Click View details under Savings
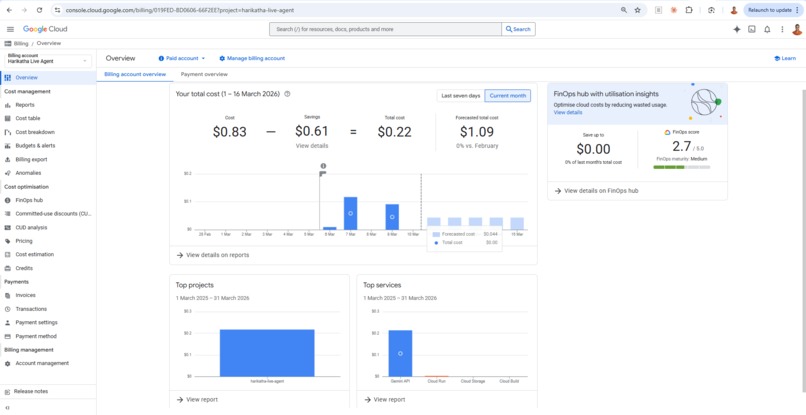 [312, 146]
